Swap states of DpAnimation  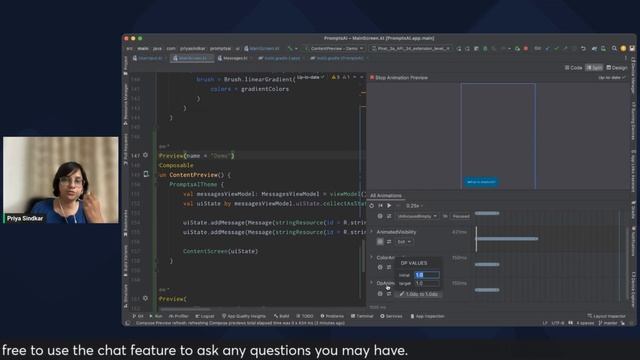pyautogui.click(x=389, y=293)
